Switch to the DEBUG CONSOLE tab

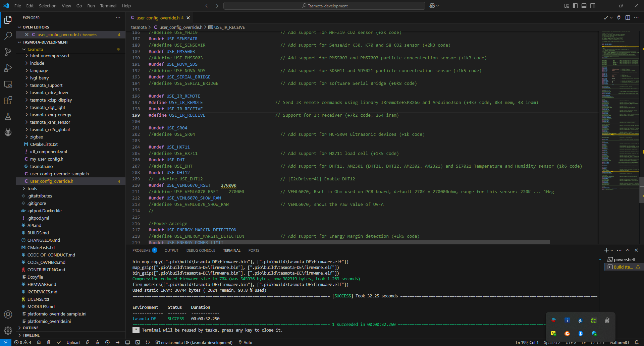(201, 250)
